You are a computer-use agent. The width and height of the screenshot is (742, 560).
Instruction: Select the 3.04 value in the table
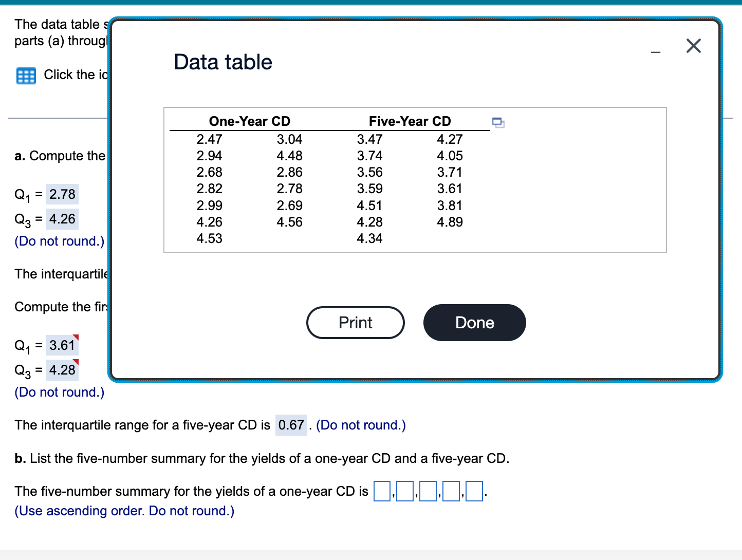point(290,139)
